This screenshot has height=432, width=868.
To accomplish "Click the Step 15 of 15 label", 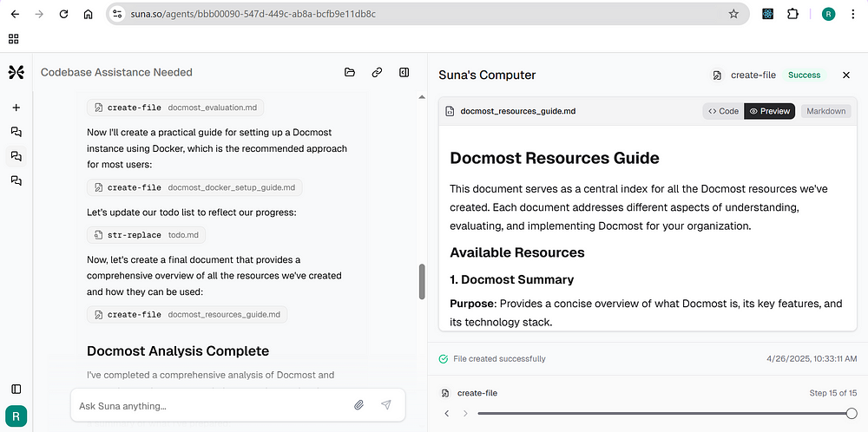I will click(833, 393).
